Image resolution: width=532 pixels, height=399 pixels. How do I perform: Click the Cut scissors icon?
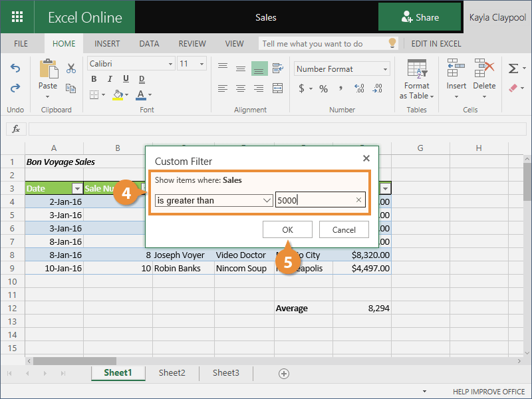tap(71, 68)
